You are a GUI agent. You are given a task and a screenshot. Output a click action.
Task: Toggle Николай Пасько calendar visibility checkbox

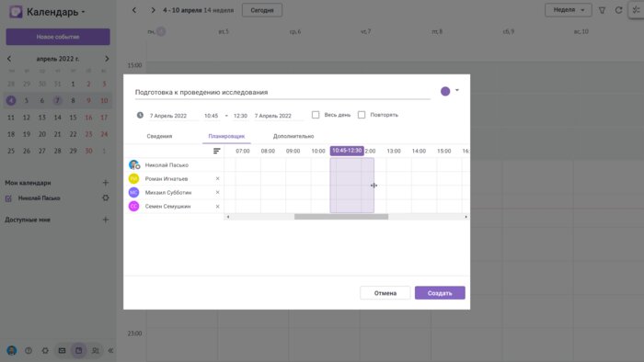(8, 198)
